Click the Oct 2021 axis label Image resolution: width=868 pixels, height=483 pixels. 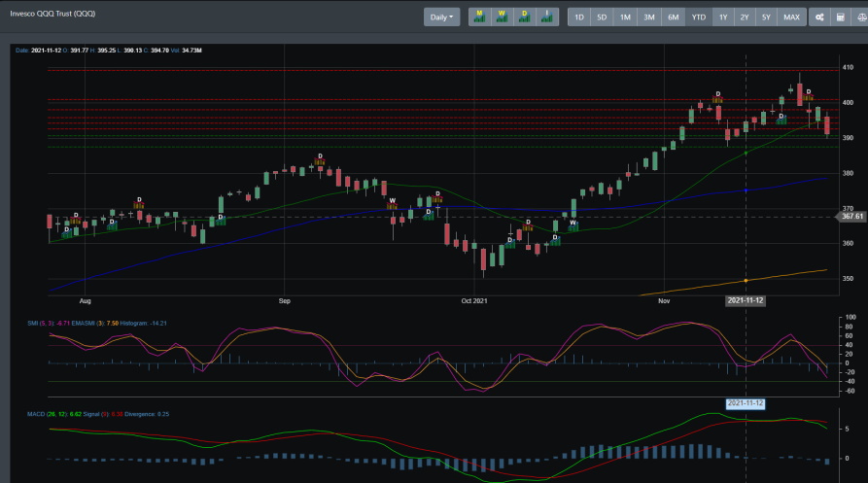(x=474, y=301)
